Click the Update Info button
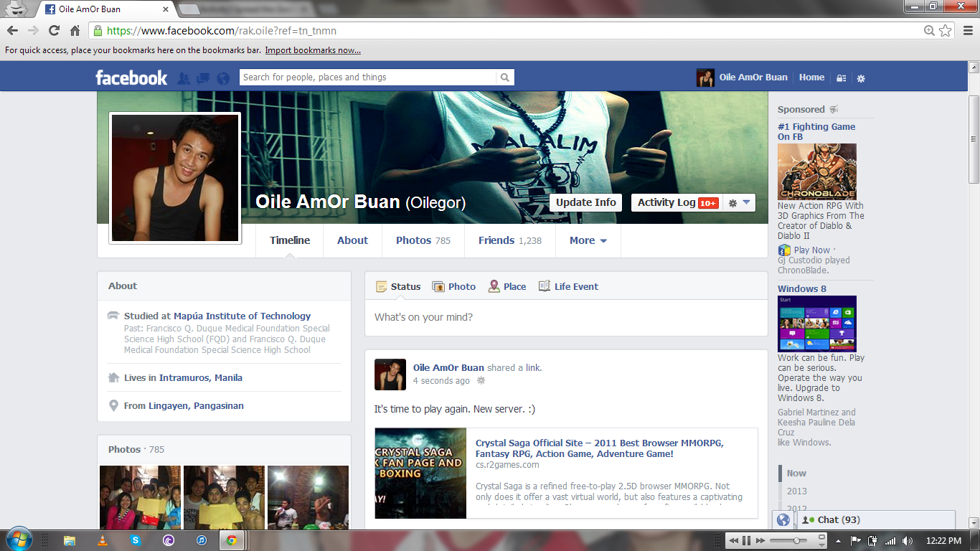 (585, 202)
